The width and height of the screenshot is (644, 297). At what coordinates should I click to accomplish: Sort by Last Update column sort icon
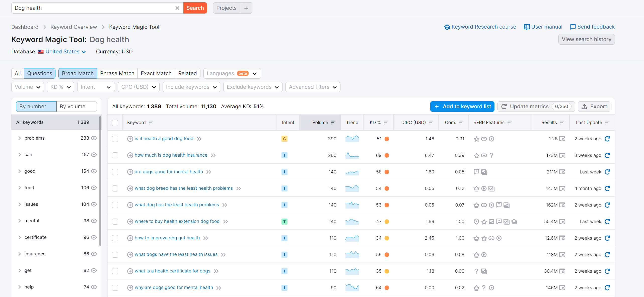click(607, 123)
